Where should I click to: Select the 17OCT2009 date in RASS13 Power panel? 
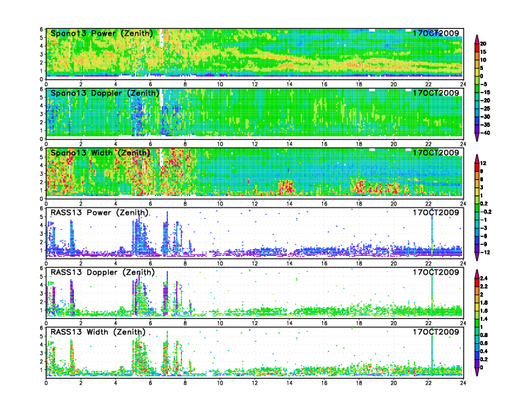[x=436, y=213]
